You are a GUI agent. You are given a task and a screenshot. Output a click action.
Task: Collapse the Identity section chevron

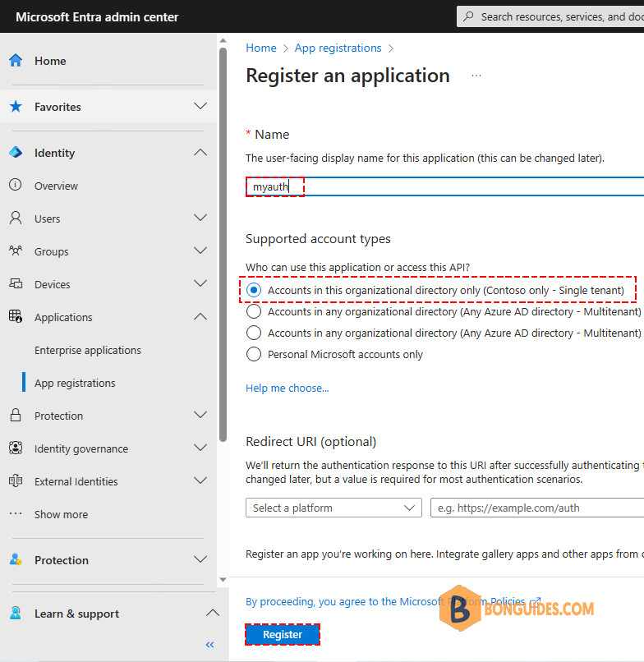pyautogui.click(x=200, y=152)
